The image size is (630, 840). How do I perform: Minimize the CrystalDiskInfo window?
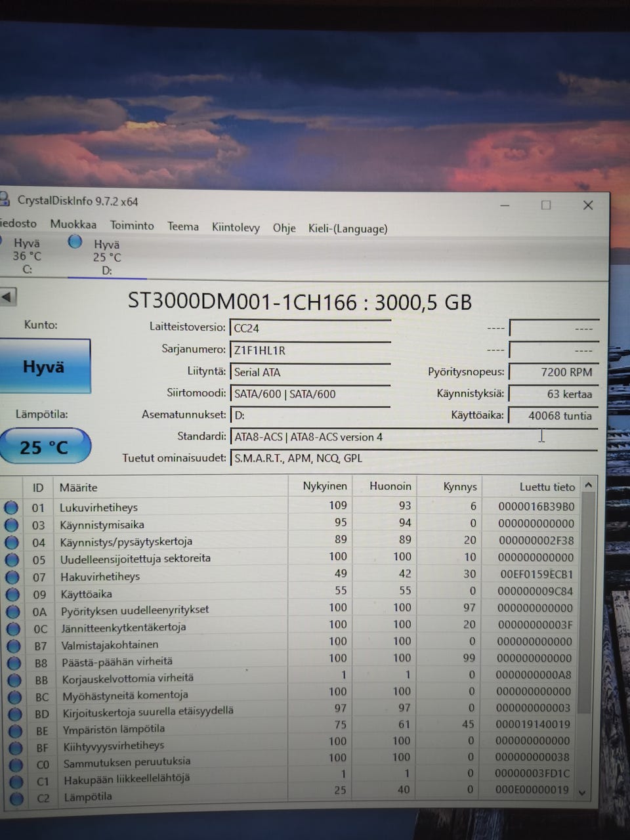point(505,205)
